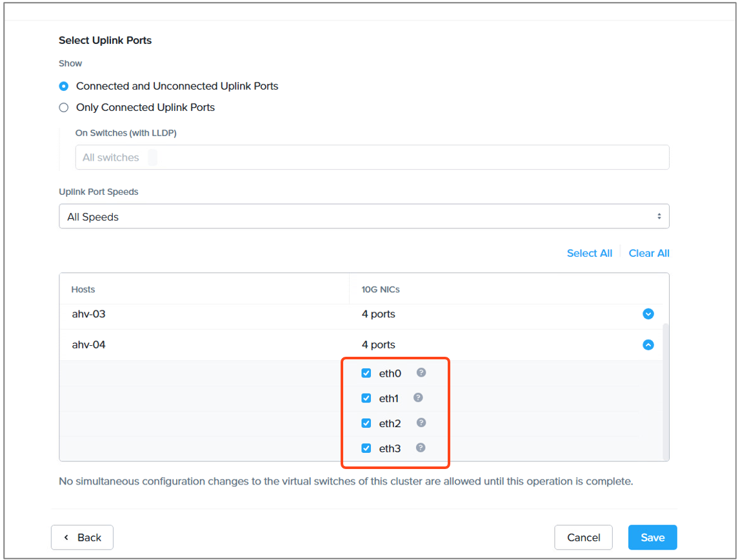The height and width of the screenshot is (560, 738).
Task: Click the eth3 port label
Action: click(390, 448)
